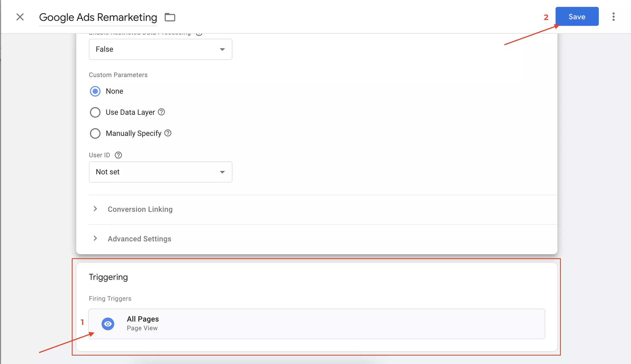Expand the Advanced Settings section
The height and width of the screenshot is (364, 631).
tap(323, 239)
